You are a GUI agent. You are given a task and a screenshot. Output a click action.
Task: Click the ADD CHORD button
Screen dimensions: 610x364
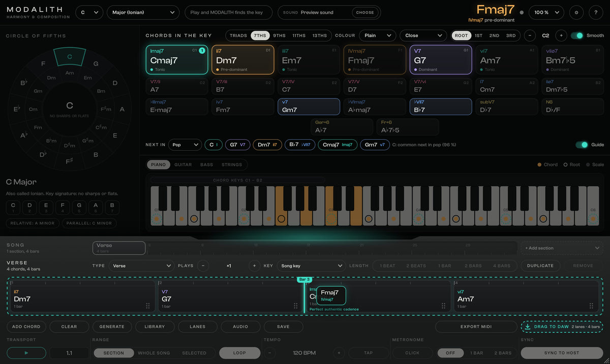click(26, 326)
